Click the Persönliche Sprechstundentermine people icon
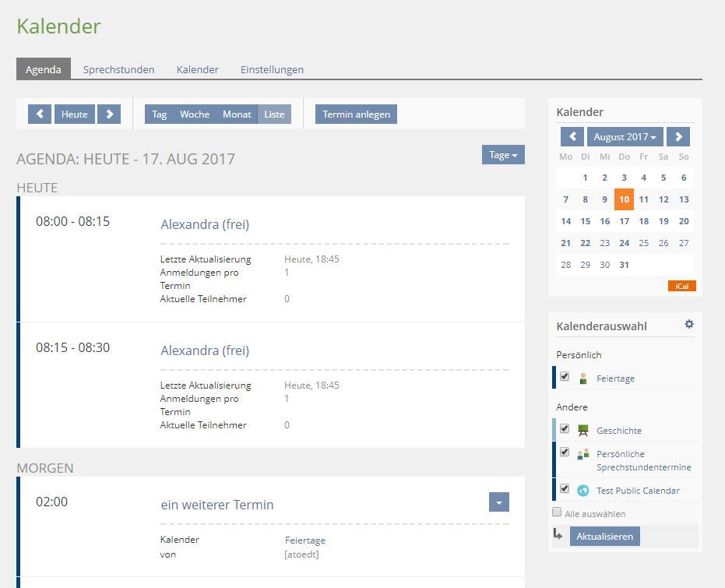725x588 pixels. tap(583, 454)
